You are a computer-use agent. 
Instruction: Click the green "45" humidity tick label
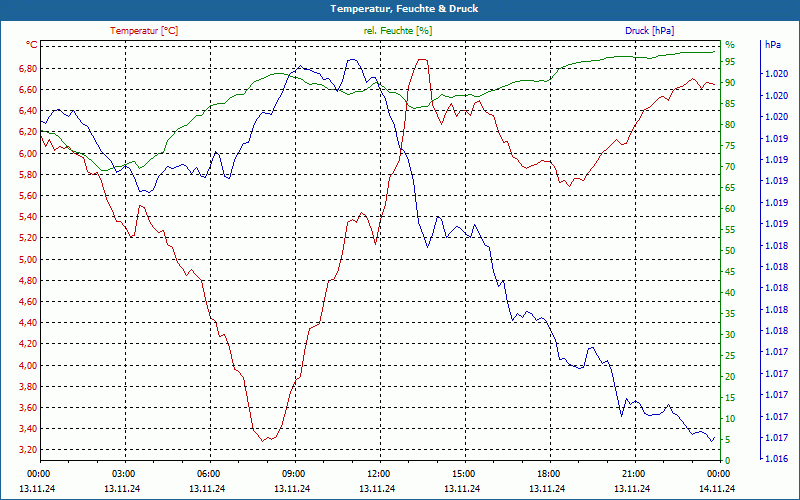(730, 272)
